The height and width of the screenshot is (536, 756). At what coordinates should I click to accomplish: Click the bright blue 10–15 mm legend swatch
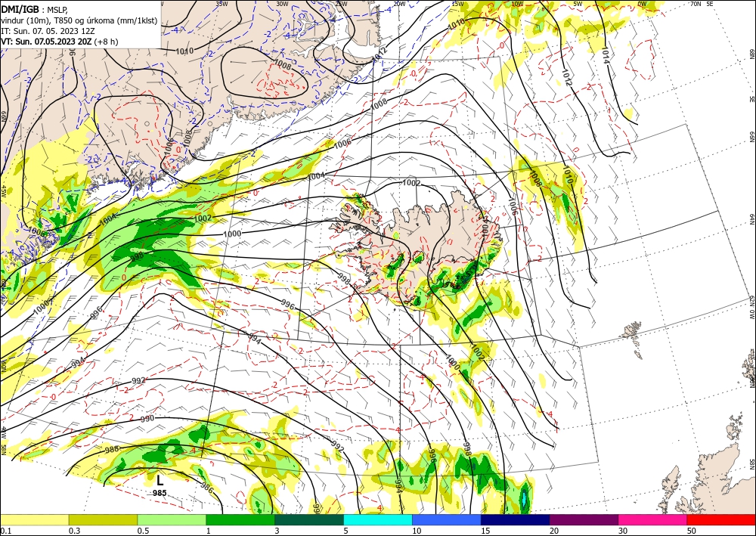click(447, 519)
